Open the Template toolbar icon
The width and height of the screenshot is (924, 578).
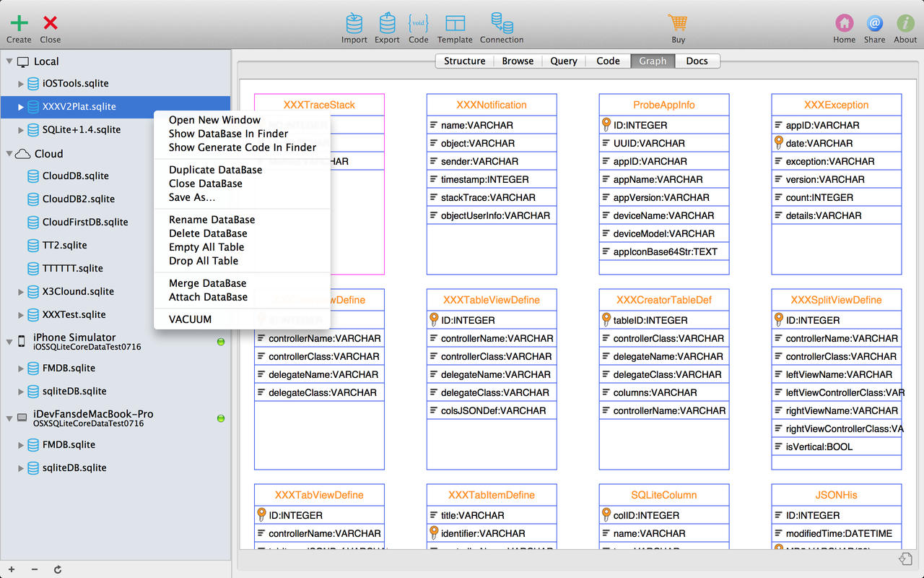tap(455, 24)
